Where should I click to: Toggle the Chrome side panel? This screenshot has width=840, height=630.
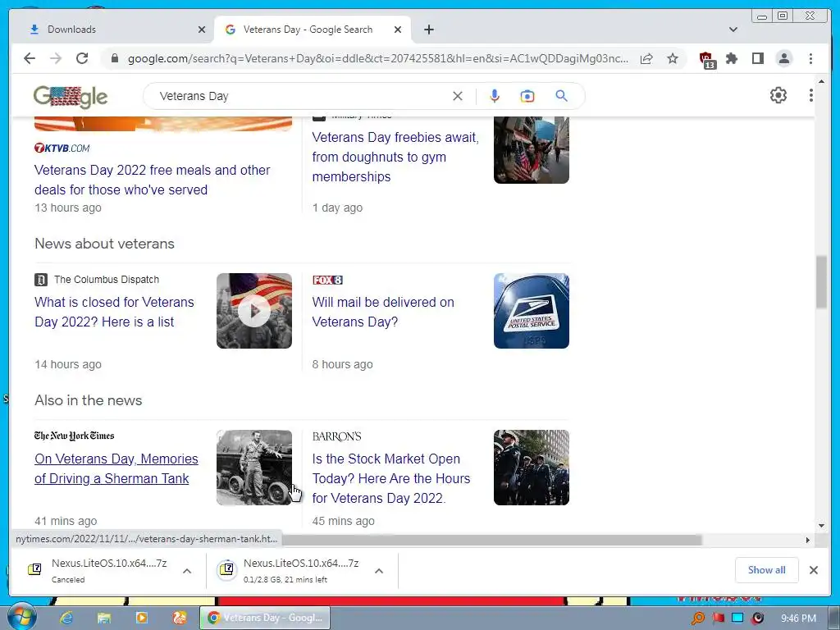point(757,58)
